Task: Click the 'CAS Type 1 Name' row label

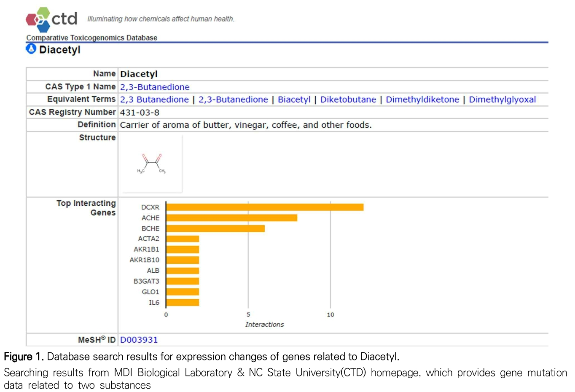Action: click(x=81, y=86)
